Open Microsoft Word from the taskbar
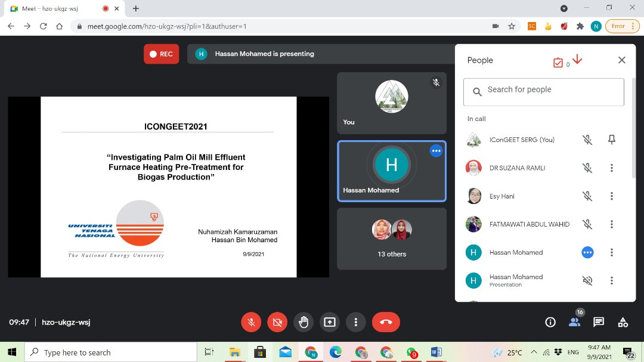The width and height of the screenshot is (644, 362). (436, 352)
